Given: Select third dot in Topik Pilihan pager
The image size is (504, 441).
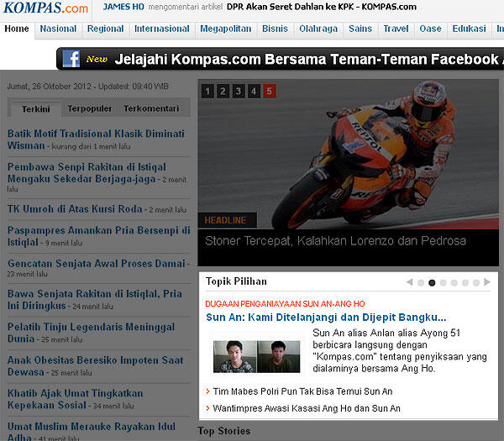Looking at the screenshot, I should click(443, 283).
